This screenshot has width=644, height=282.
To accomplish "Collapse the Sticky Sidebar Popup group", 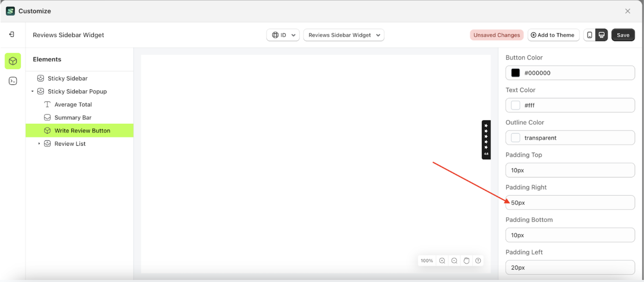I will tap(33, 91).
